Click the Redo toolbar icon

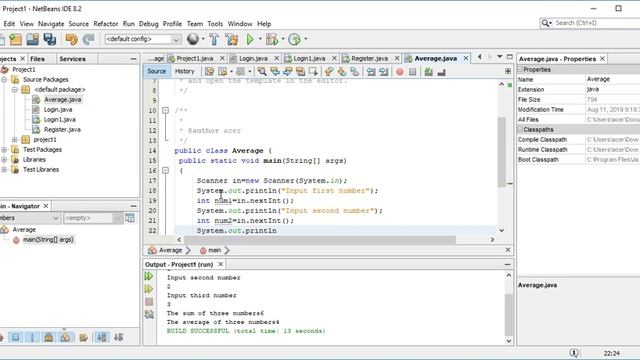[x=88, y=39]
